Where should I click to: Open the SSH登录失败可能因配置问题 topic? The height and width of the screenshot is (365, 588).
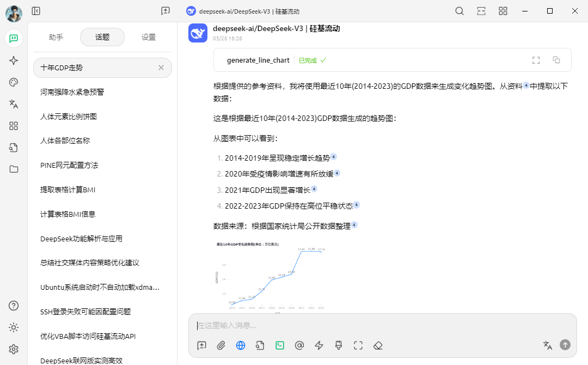102,312
